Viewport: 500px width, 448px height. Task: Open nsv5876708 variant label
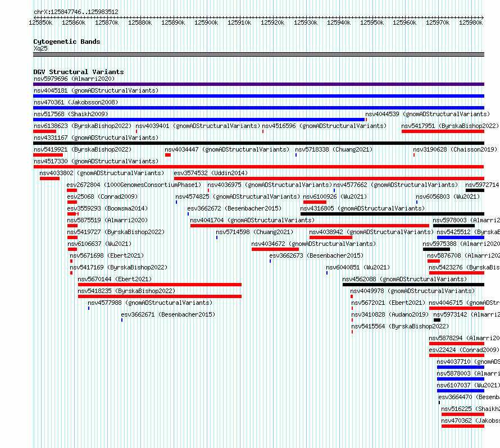[463, 255]
